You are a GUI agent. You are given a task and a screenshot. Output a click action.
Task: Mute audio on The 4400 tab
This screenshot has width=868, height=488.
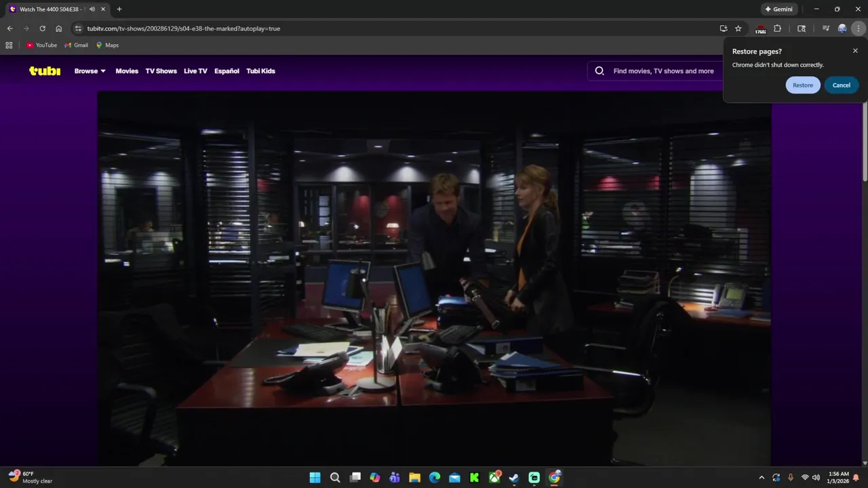pos(92,9)
